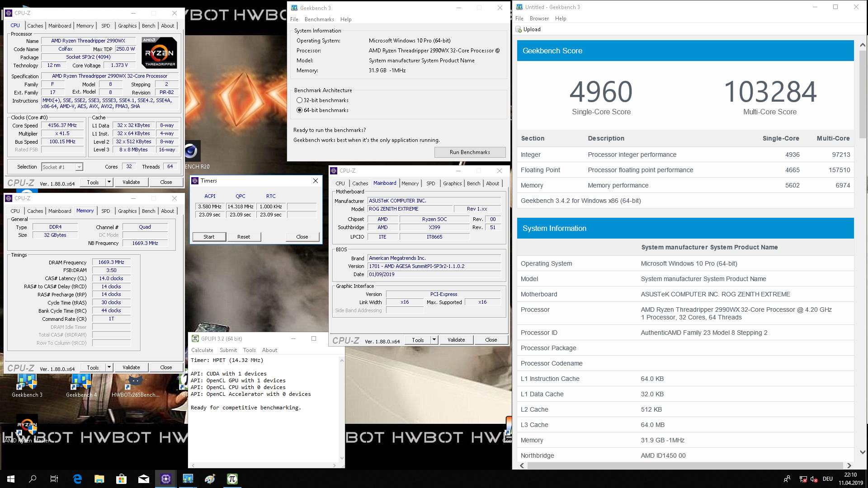Click Close button in Timers window
The height and width of the screenshot is (488, 868).
[x=302, y=237]
